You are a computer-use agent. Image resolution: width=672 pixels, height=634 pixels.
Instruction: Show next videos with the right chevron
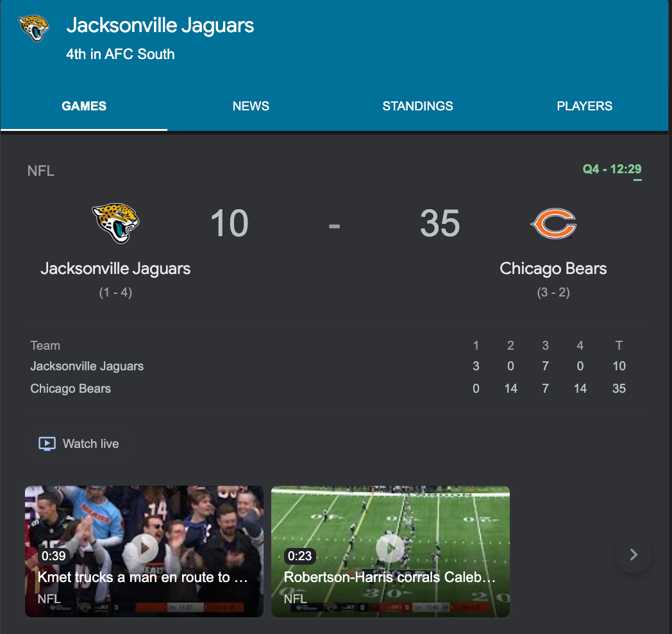(634, 554)
